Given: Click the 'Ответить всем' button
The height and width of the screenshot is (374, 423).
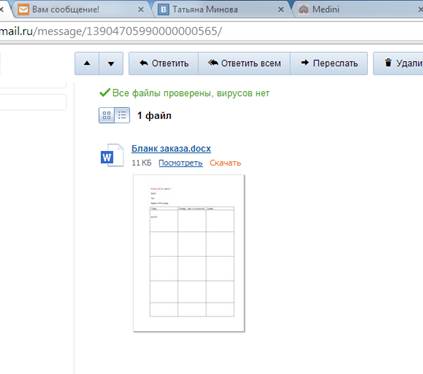Looking at the screenshot, I should pyautogui.click(x=244, y=63).
